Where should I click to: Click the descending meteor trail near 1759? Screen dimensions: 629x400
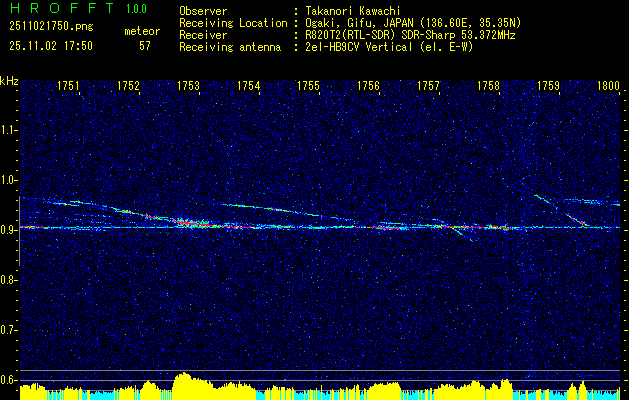[562, 211]
